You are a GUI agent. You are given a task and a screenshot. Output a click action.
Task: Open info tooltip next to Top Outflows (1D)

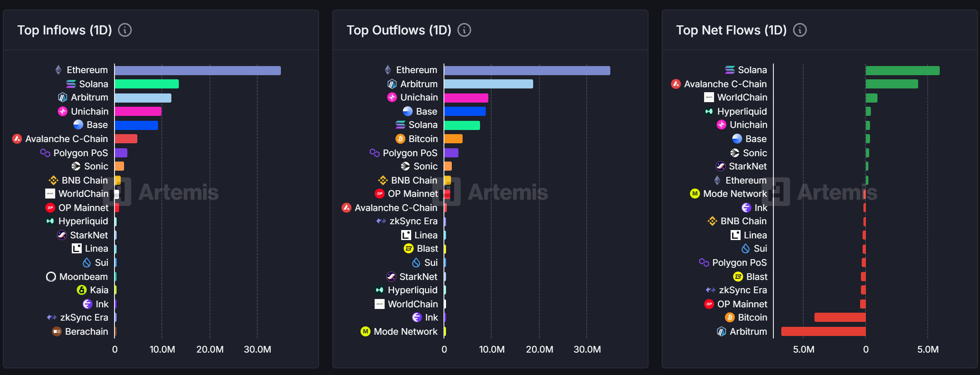coord(464,30)
